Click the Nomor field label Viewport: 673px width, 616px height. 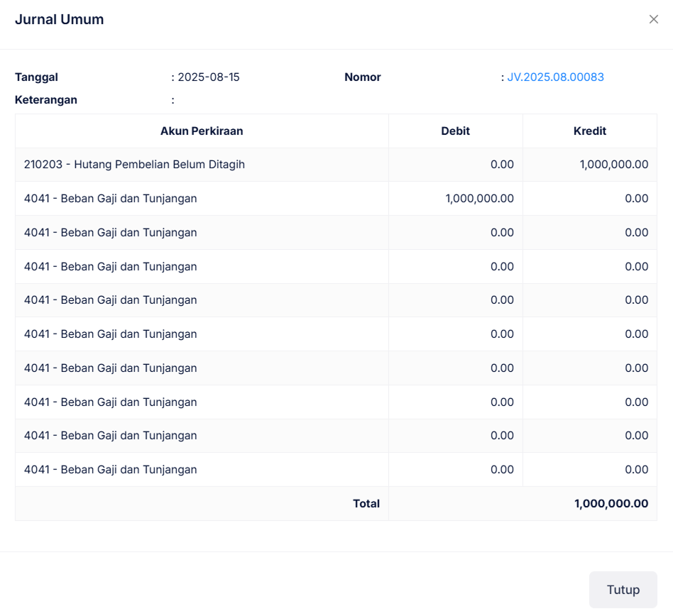coord(363,77)
